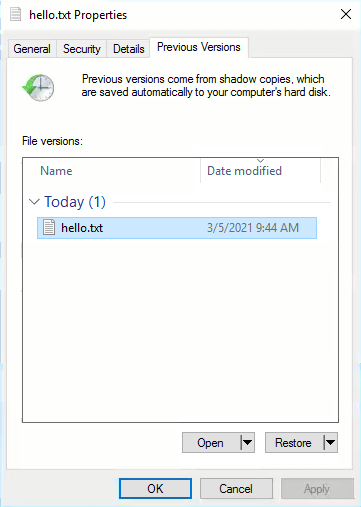Click the shadow copy clock icon
Viewport: 361px width, 507px height.
[x=38, y=88]
